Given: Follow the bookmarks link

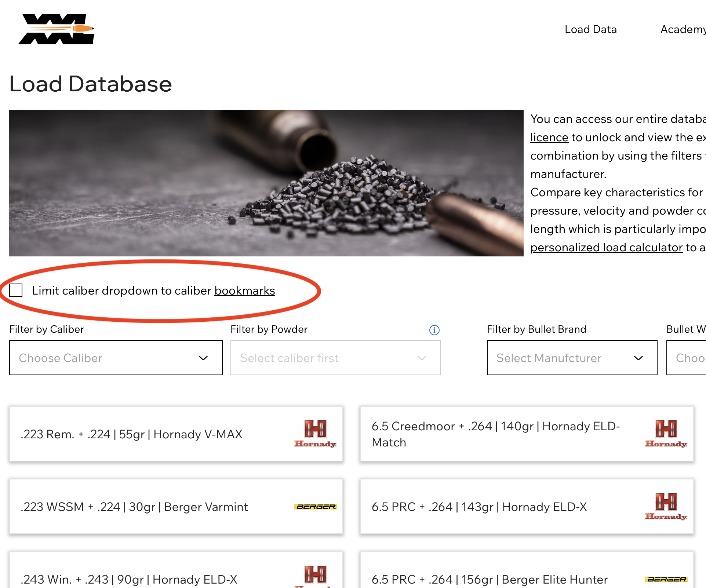Looking at the screenshot, I should [x=244, y=291].
